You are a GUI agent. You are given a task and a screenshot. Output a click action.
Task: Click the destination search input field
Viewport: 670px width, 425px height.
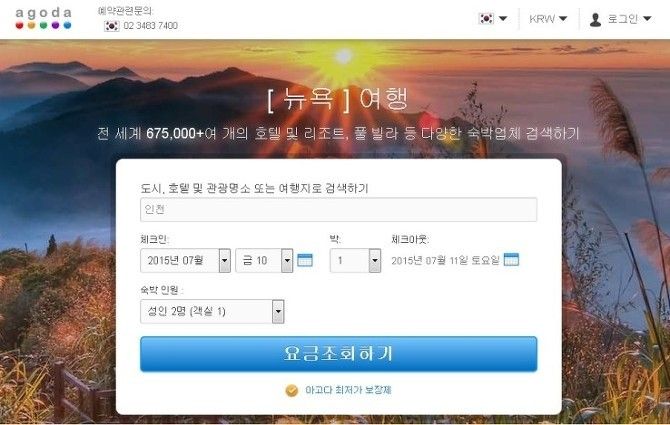coord(338,209)
